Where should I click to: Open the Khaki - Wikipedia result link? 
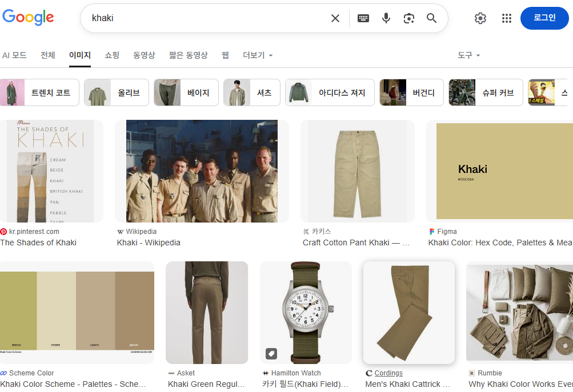pyautogui.click(x=149, y=243)
